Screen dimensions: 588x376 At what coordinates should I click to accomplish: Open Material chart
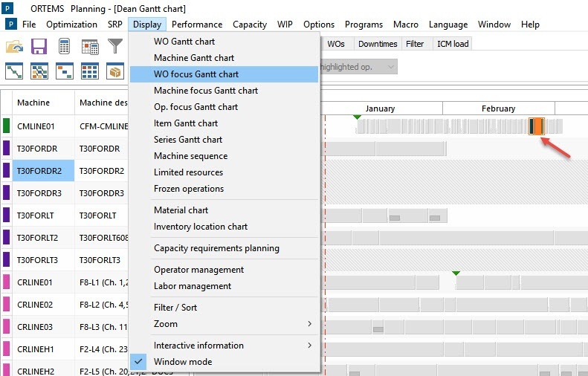225,210
